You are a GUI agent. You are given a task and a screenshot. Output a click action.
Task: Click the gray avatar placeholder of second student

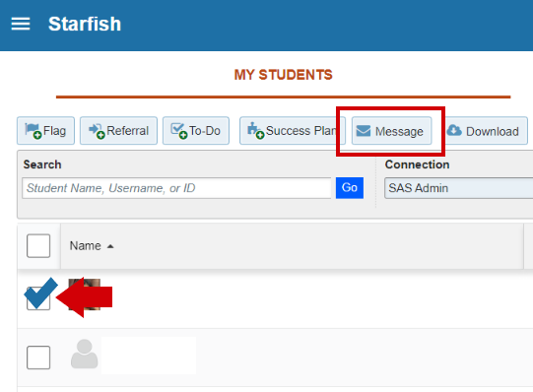pyautogui.click(x=85, y=354)
